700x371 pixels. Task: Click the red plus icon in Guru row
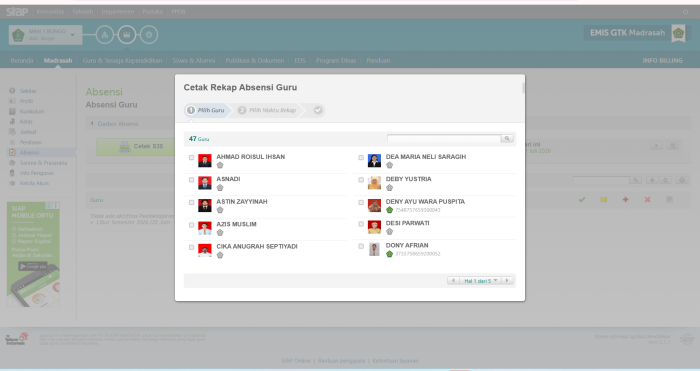(625, 200)
